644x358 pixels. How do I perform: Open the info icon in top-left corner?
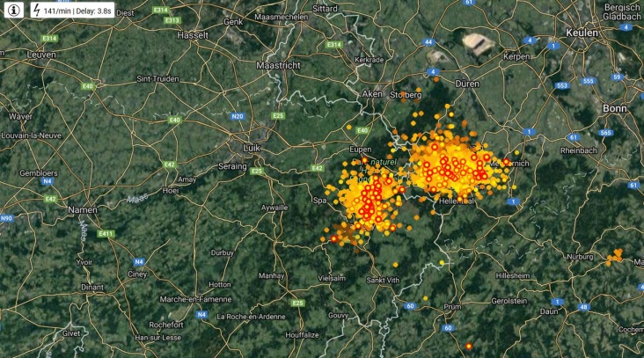[x=13, y=11]
